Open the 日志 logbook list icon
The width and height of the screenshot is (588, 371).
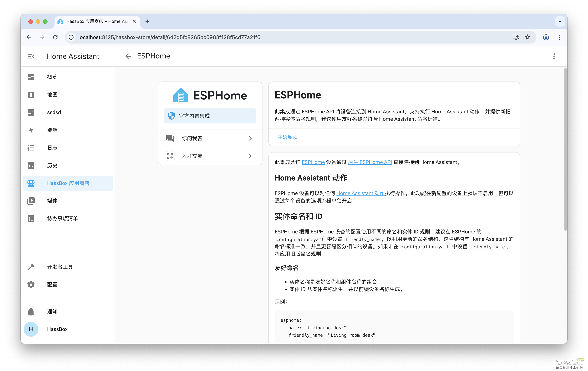31,148
